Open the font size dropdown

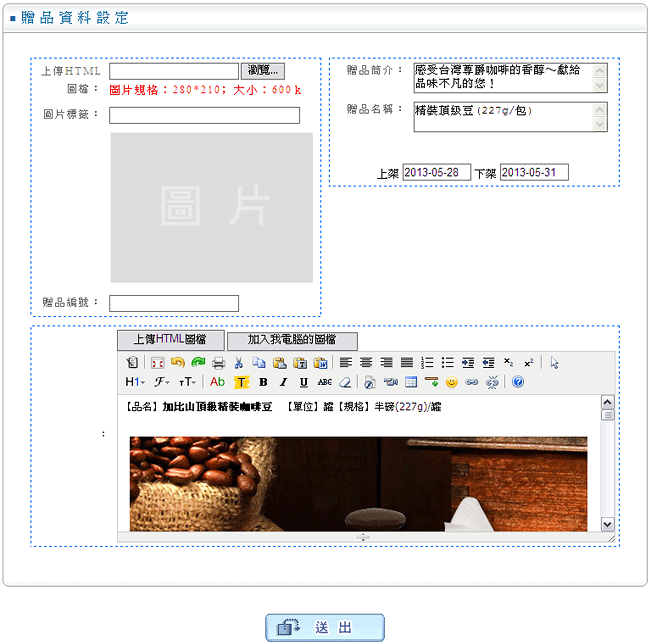click(187, 382)
